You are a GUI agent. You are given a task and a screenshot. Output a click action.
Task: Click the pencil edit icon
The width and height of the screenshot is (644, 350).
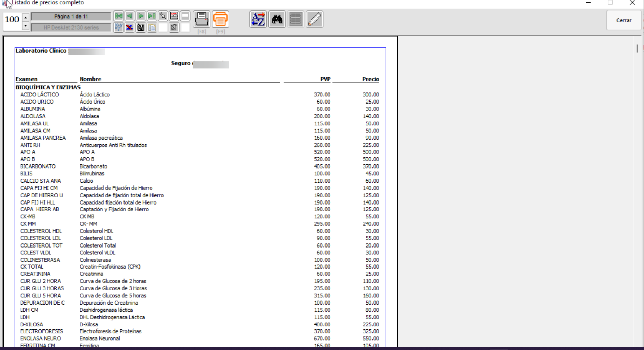314,19
